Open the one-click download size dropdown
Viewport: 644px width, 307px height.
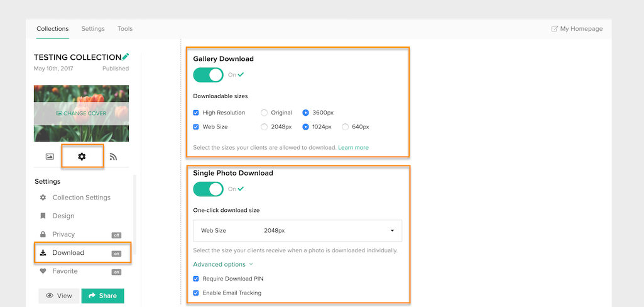[297, 230]
